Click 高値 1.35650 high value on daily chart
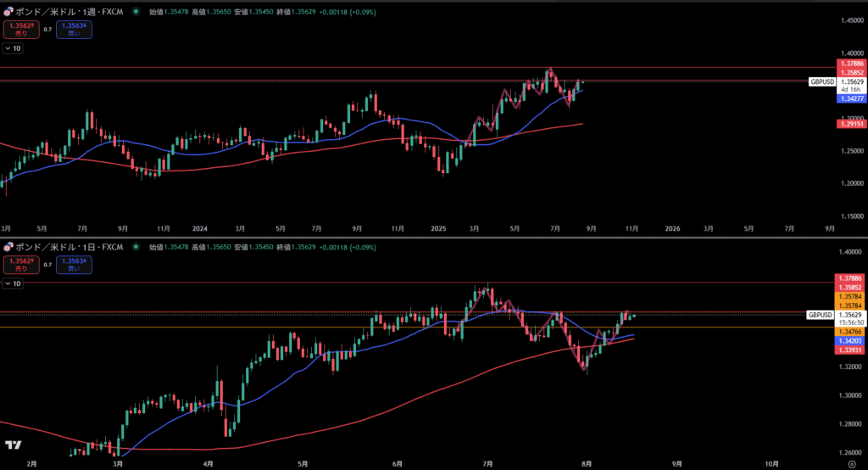 (x=211, y=247)
